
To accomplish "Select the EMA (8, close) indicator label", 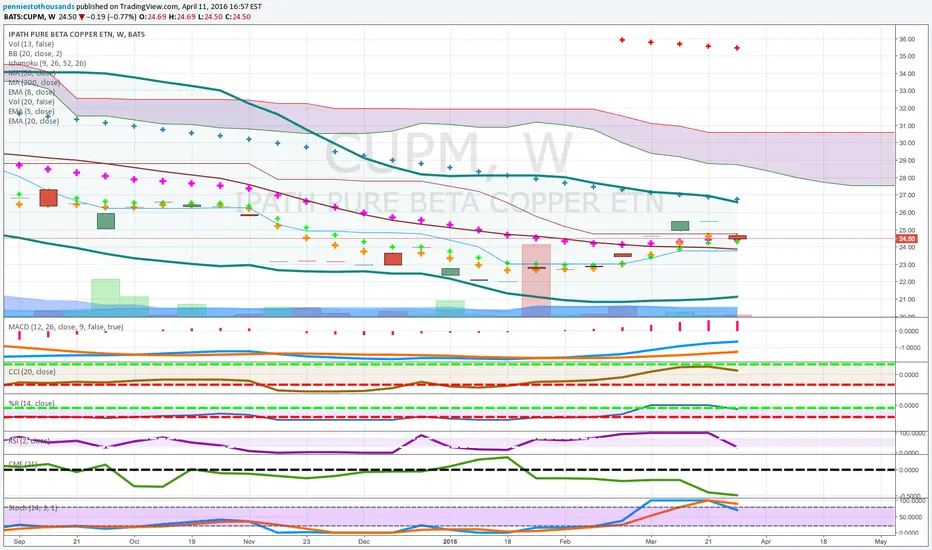I will tap(32, 92).
